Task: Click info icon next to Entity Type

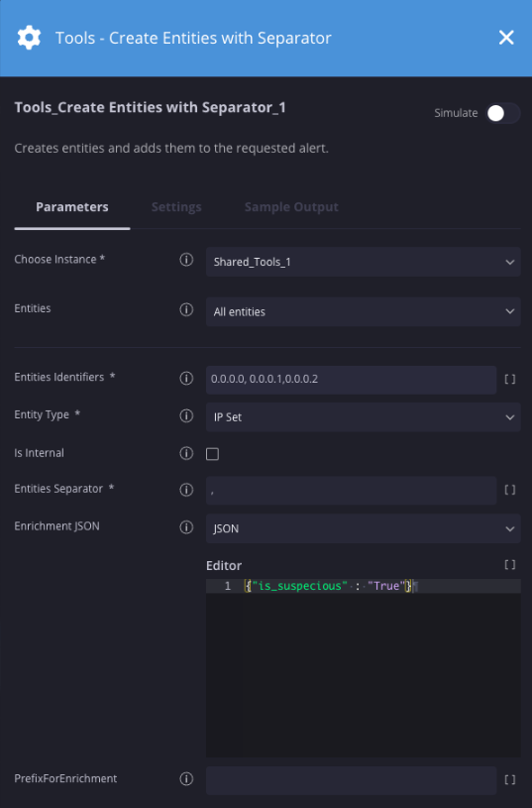Action: (x=186, y=415)
